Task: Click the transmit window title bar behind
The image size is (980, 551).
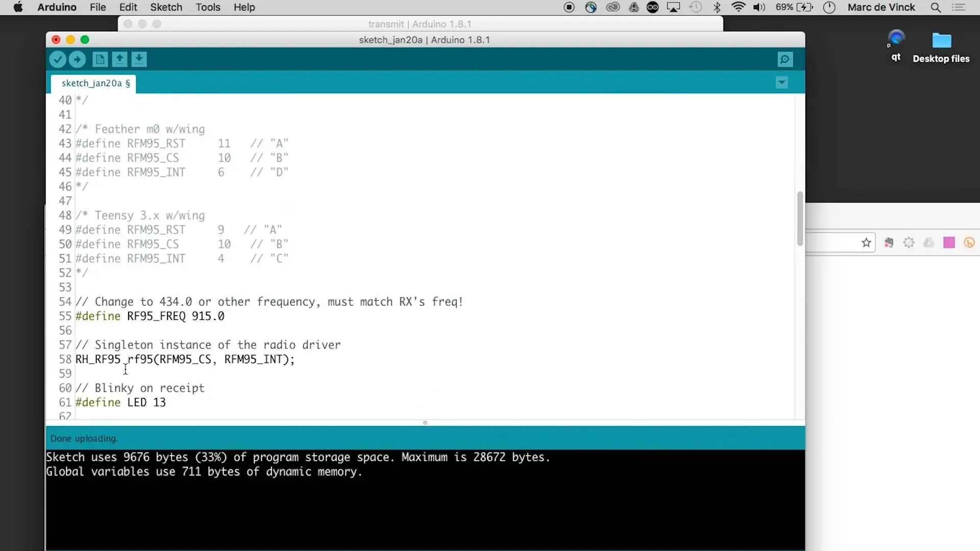Action: tap(420, 24)
